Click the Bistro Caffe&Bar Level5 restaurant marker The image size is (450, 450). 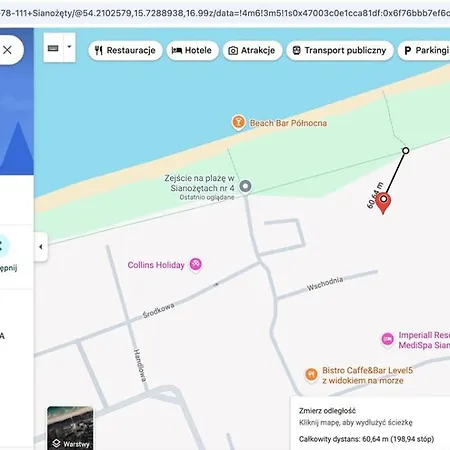(311, 374)
